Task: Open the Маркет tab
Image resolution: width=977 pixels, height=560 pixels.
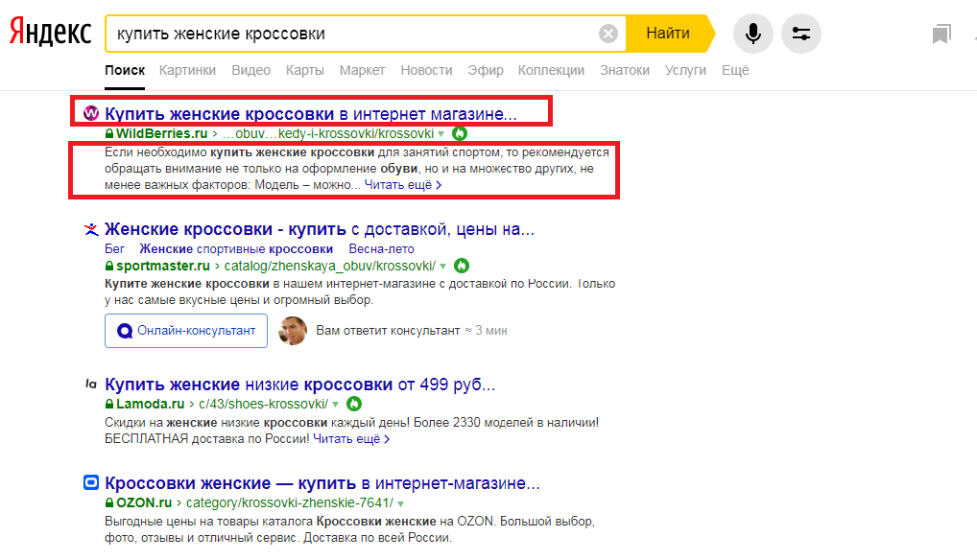Action: (x=362, y=70)
